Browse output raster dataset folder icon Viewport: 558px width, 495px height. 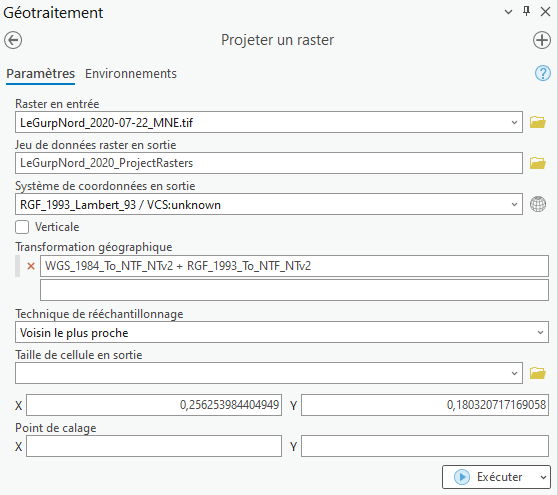[x=537, y=163]
